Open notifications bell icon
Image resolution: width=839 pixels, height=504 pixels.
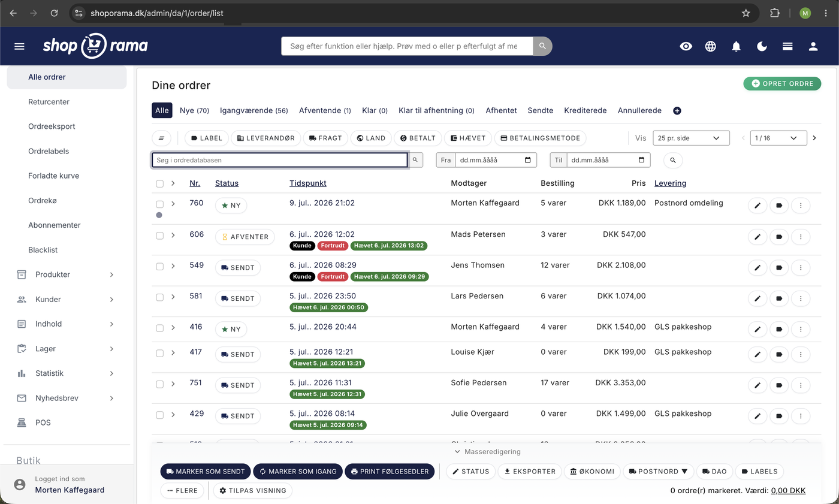(737, 46)
